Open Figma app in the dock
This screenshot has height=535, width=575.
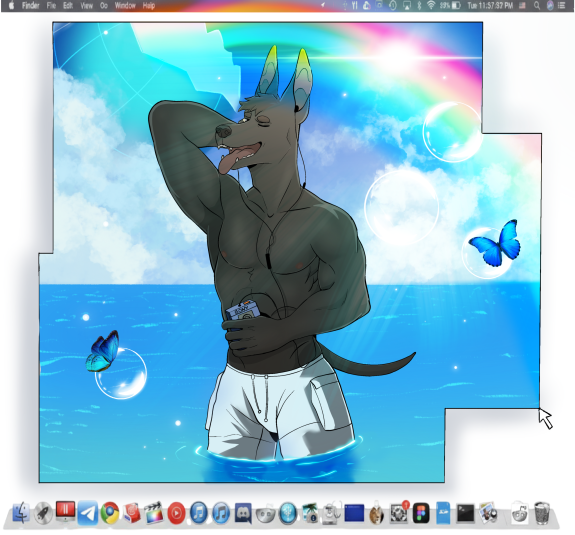[x=421, y=513]
